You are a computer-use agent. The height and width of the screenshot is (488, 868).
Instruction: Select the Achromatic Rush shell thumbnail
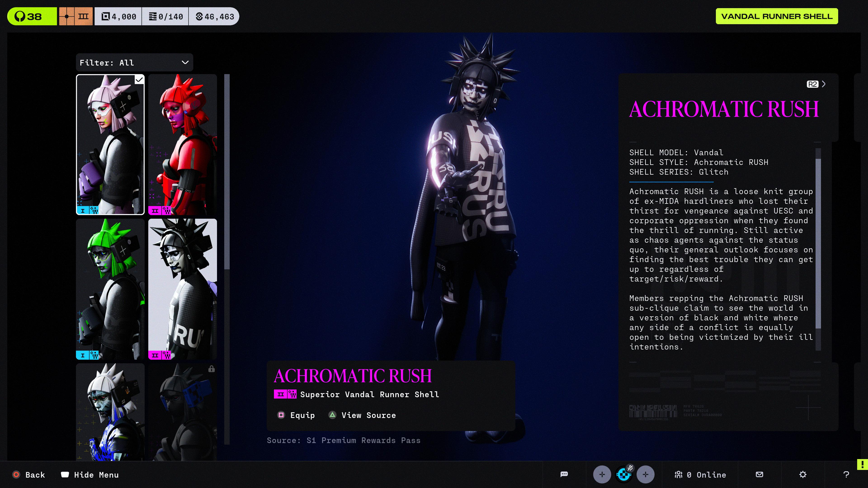(x=183, y=289)
